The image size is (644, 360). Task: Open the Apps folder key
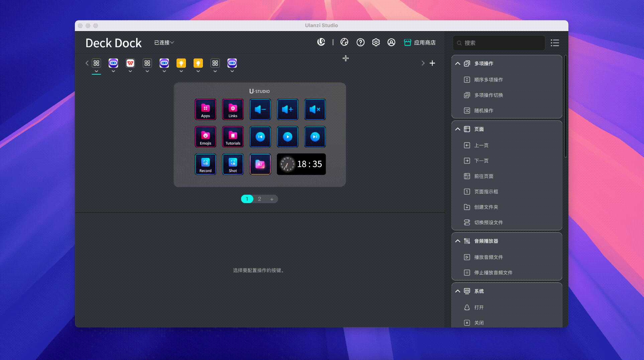pos(205,109)
